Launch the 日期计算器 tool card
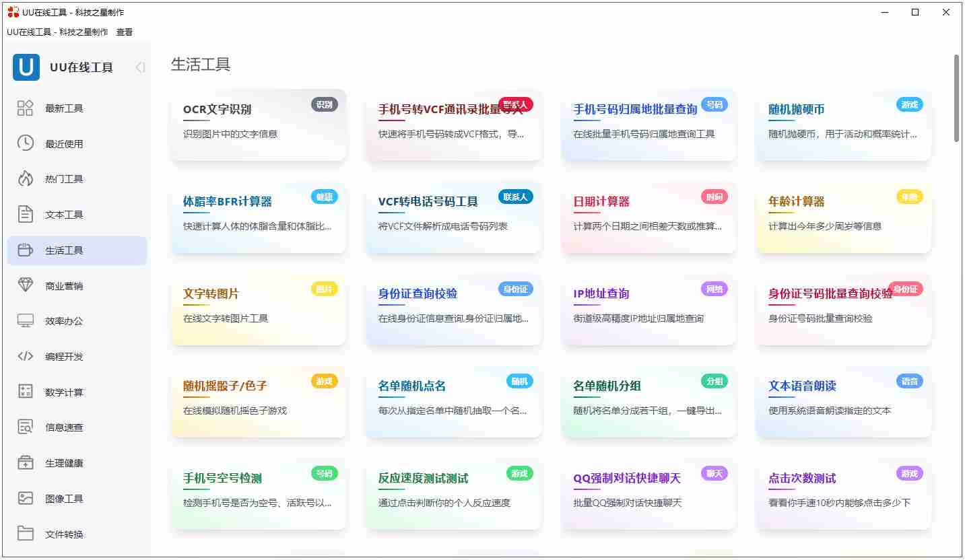This screenshot has width=965, height=560. pos(648,218)
